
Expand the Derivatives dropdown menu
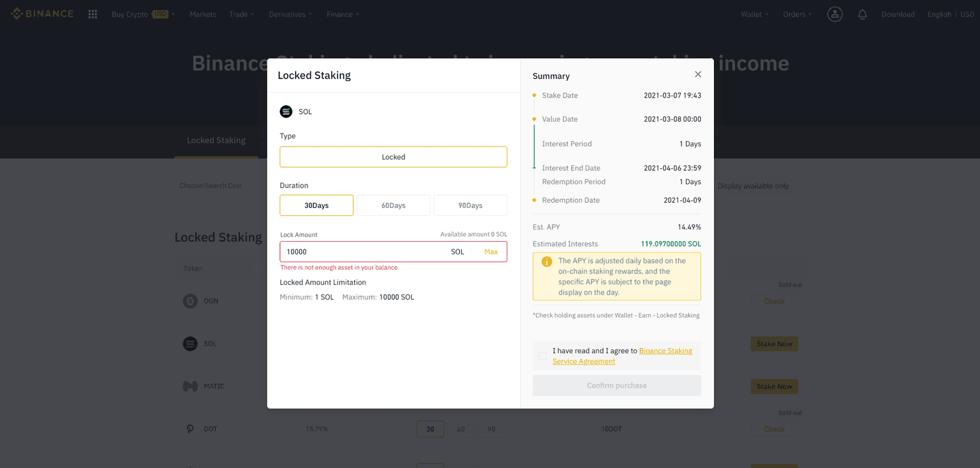click(x=290, y=14)
